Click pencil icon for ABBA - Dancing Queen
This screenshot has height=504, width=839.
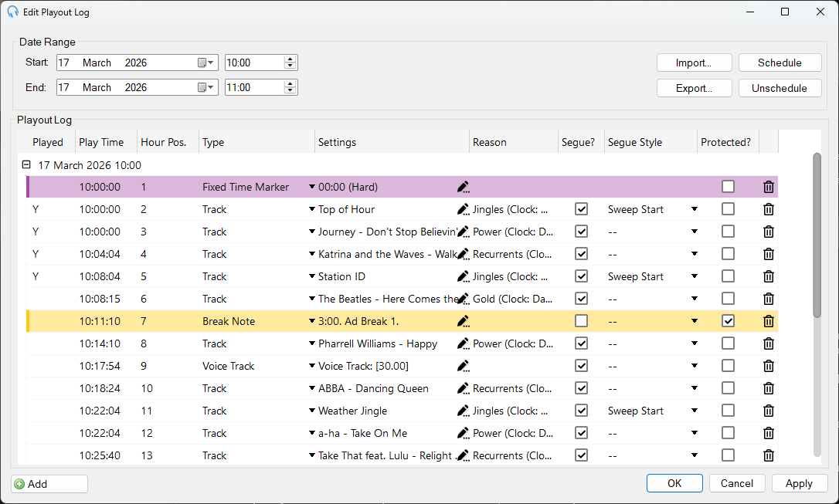(464, 388)
